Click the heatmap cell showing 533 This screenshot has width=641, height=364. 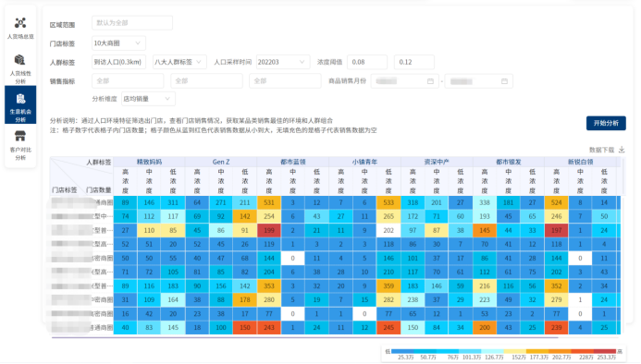point(388,202)
